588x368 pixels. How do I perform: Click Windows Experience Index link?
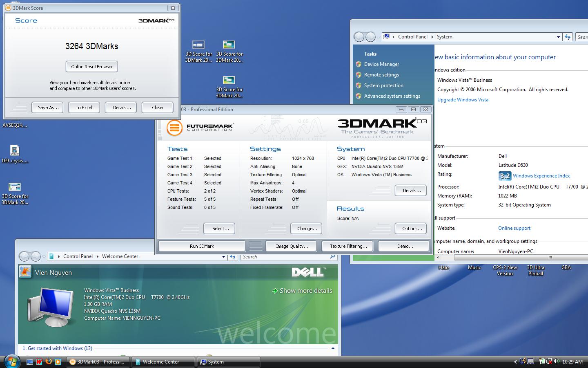pos(541,176)
